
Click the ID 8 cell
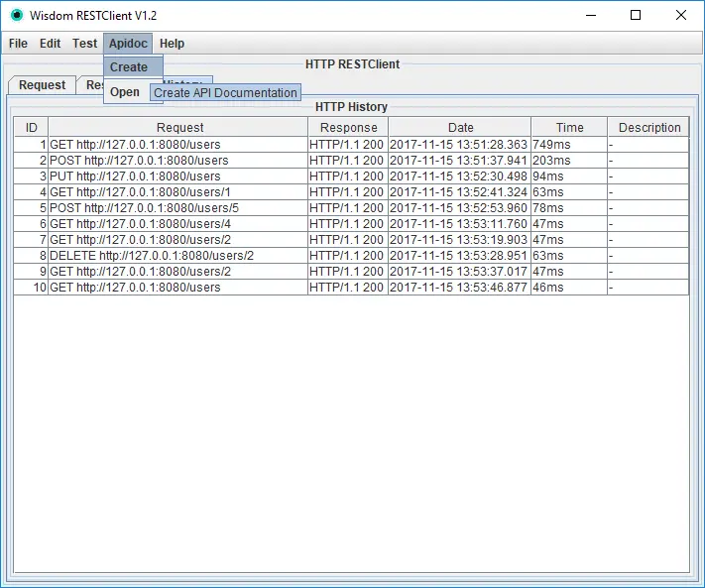(x=31, y=256)
